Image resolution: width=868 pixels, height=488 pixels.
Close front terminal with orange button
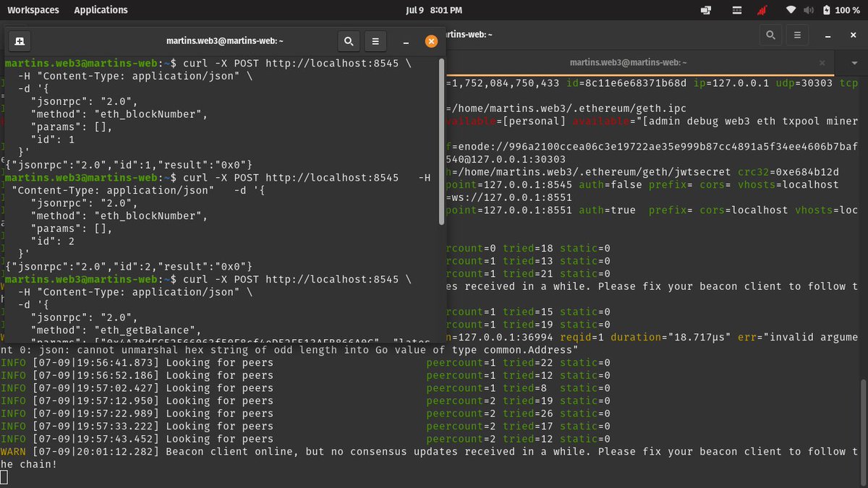coord(431,41)
